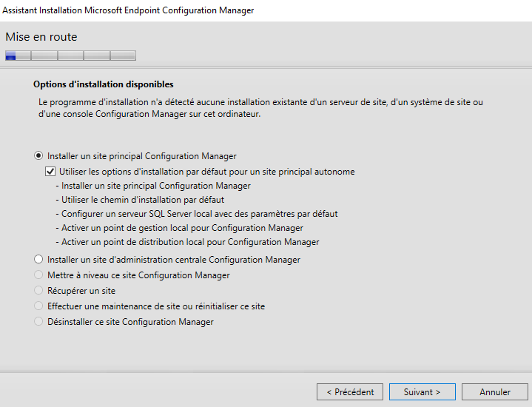The height and width of the screenshot is (407, 532).
Task: Click 'Activer un point de gestion local' line
Action: [182, 228]
